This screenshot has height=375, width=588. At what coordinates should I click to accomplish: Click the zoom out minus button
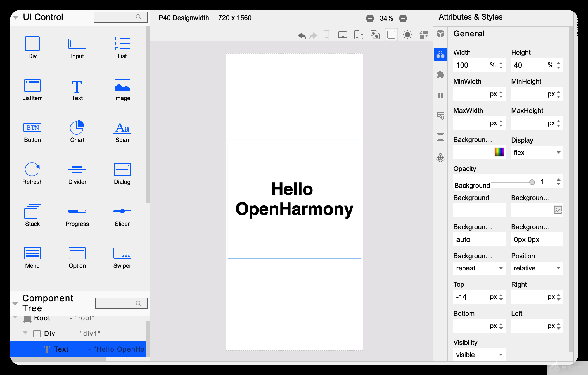(x=370, y=18)
